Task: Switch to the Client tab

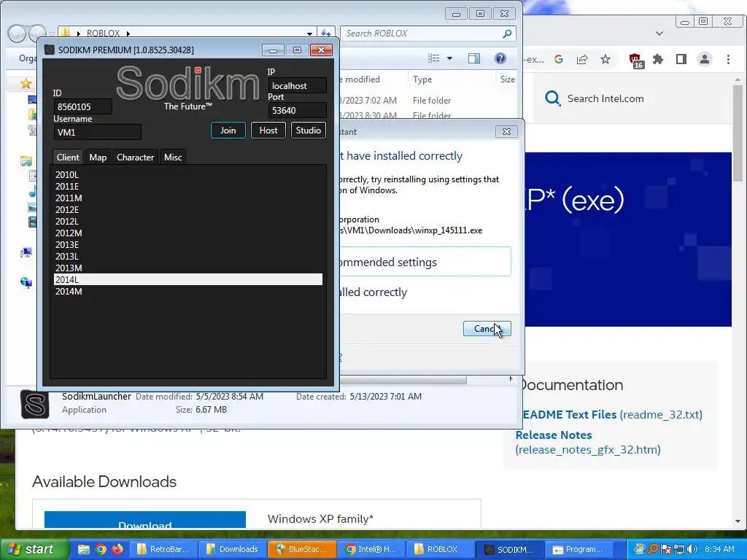Action: tap(68, 157)
